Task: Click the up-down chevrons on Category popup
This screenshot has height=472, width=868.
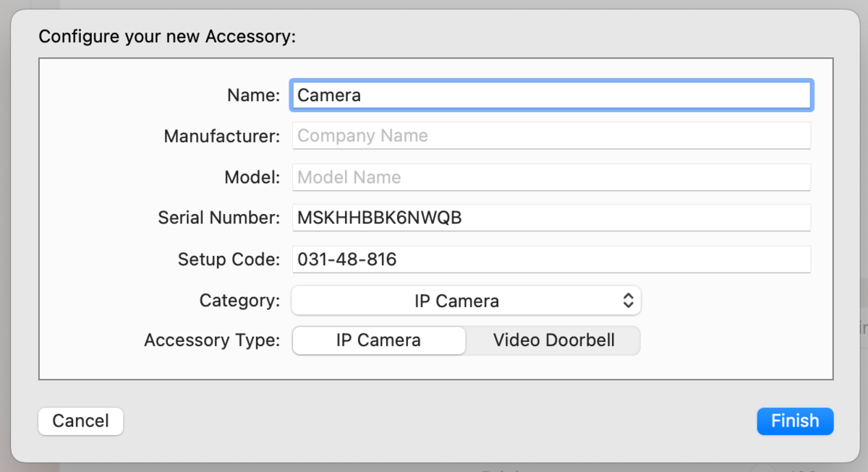Action: (628, 301)
